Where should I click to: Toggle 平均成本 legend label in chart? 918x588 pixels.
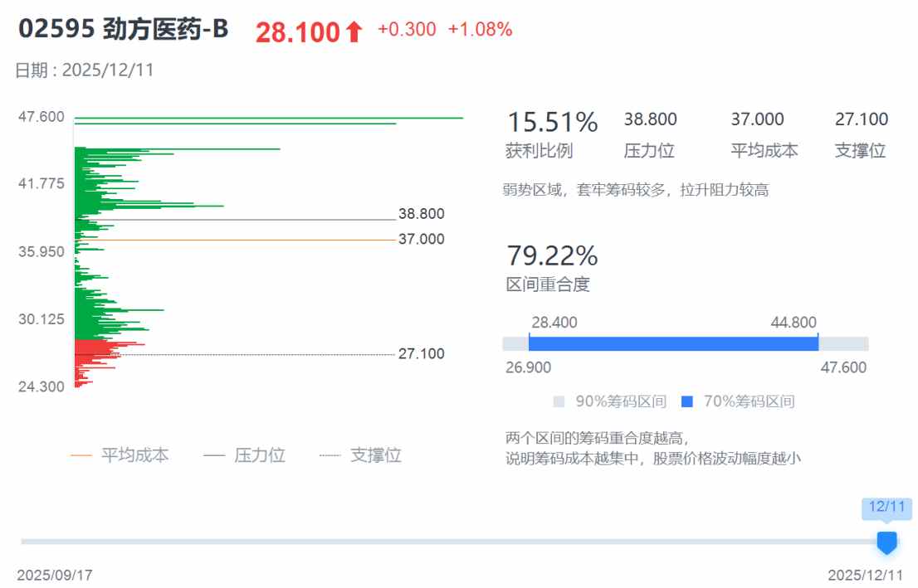(134, 455)
